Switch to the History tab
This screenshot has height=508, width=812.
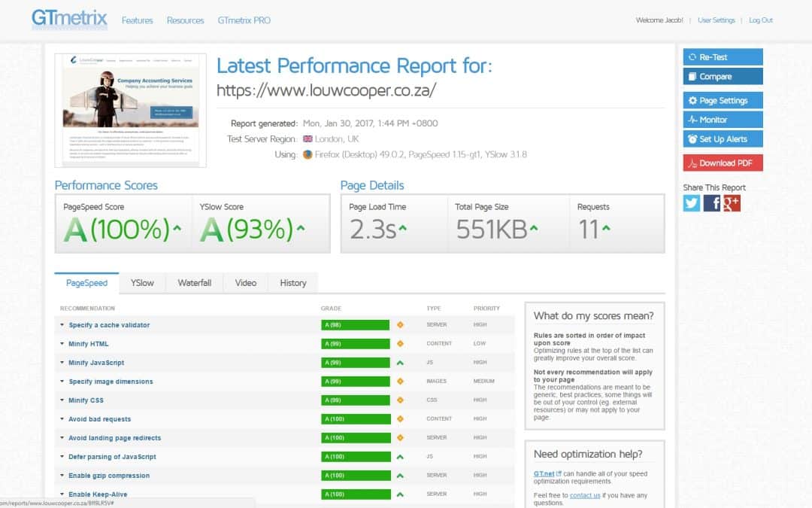pyautogui.click(x=292, y=283)
